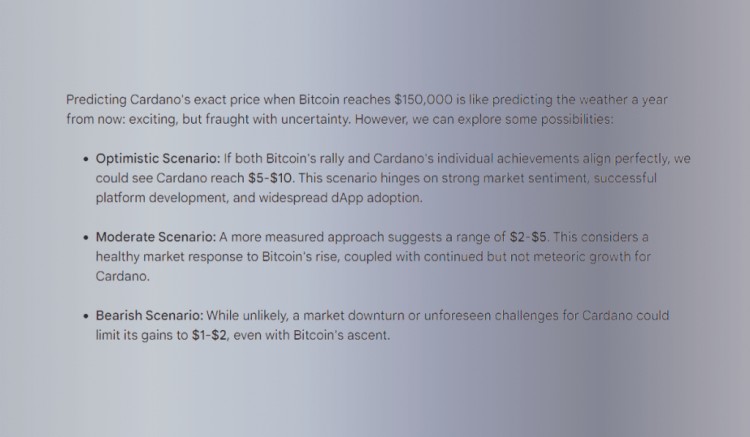Viewport: 750px width, 437px height.
Task: Click the bold "$1-$2" price range
Action: 209,335
